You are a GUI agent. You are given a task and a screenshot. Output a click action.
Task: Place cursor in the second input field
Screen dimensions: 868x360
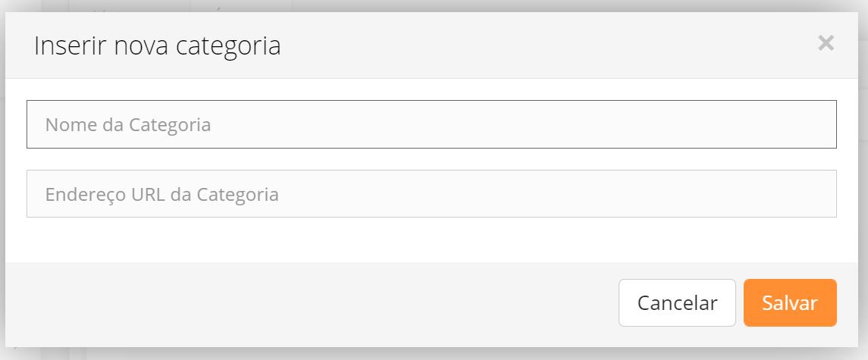pyautogui.click(x=431, y=194)
